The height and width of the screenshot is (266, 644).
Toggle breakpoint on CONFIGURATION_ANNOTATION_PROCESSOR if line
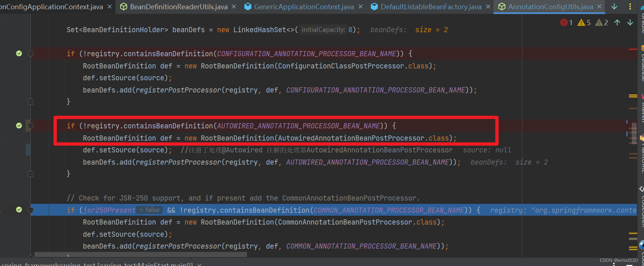pos(19,54)
